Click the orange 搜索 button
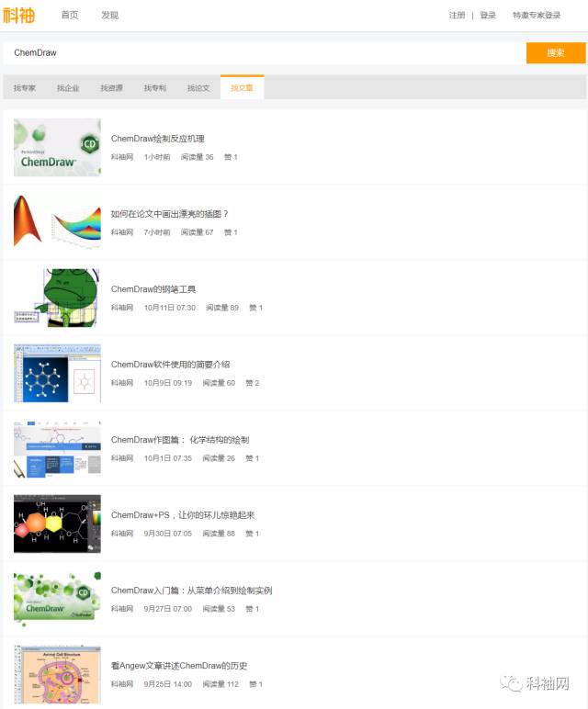The width and height of the screenshot is (588, 709). click(556, 53)
